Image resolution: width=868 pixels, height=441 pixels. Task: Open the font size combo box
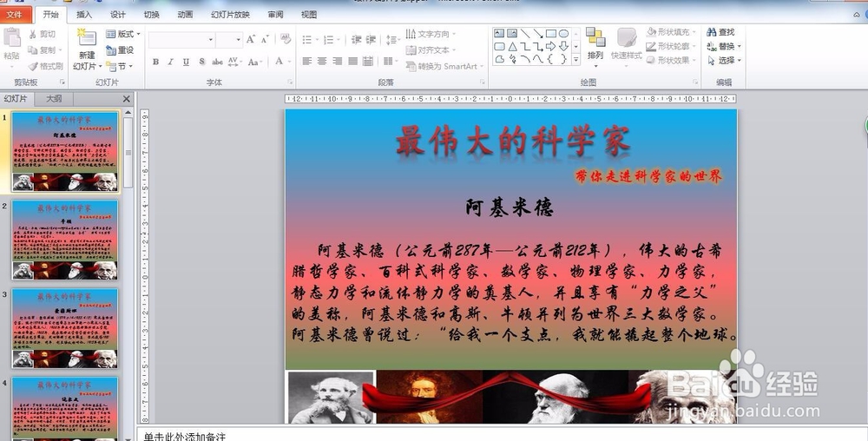click(x=228, y=40)
